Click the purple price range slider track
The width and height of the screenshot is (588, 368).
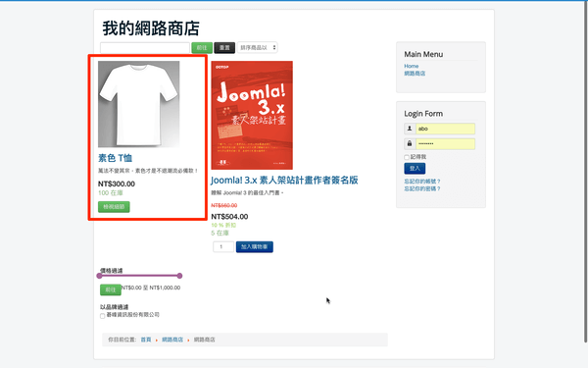pos(139,276)
